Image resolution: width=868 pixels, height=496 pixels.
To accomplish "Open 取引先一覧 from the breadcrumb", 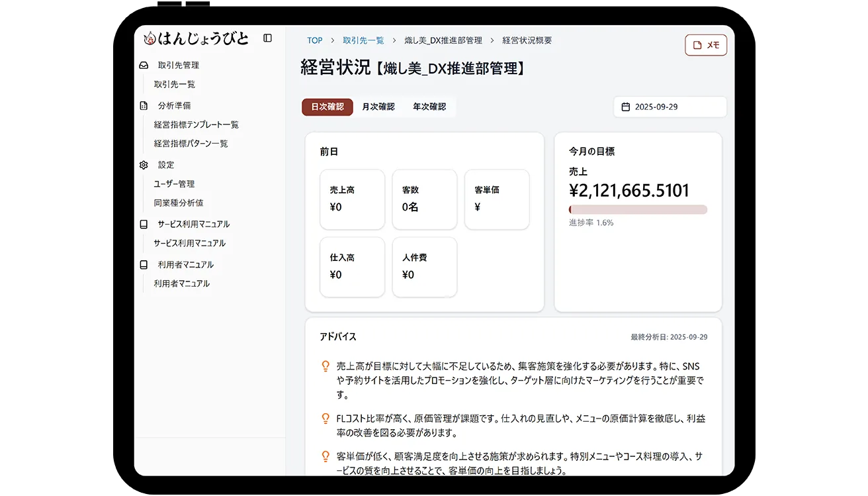I will click(363, 40).
